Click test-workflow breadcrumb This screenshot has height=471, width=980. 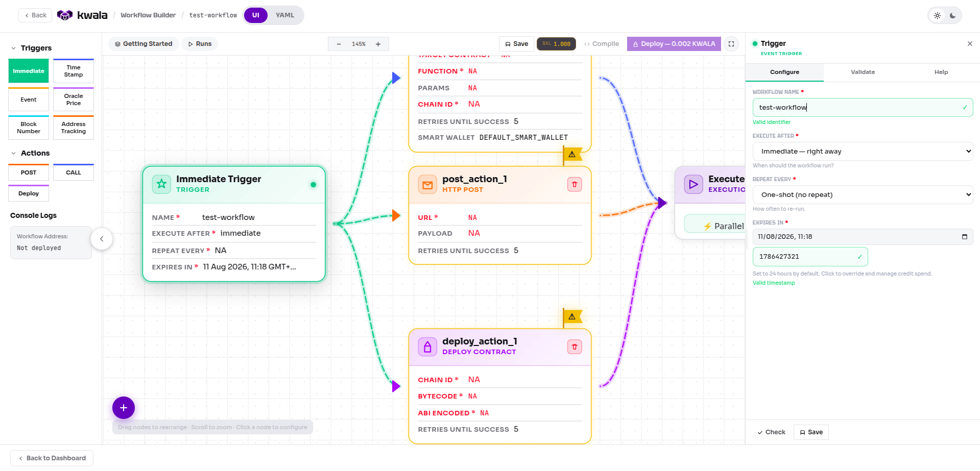(x=213, y=15)
